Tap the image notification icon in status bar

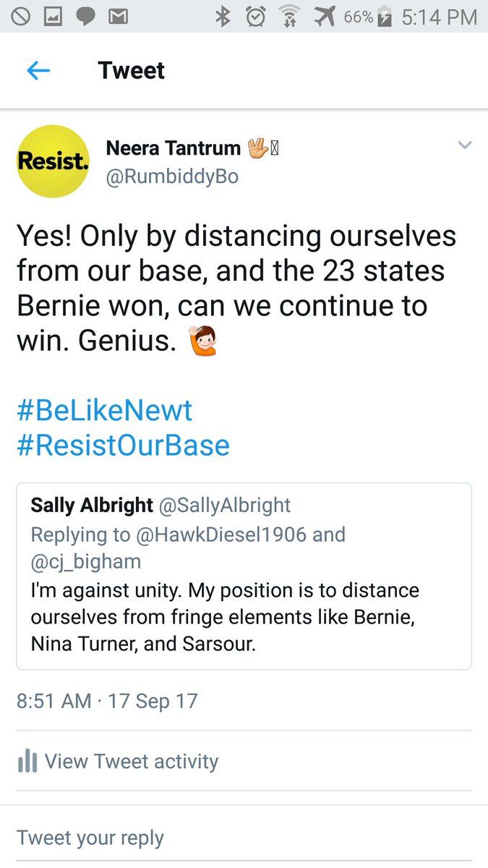[x=53, y=17]
